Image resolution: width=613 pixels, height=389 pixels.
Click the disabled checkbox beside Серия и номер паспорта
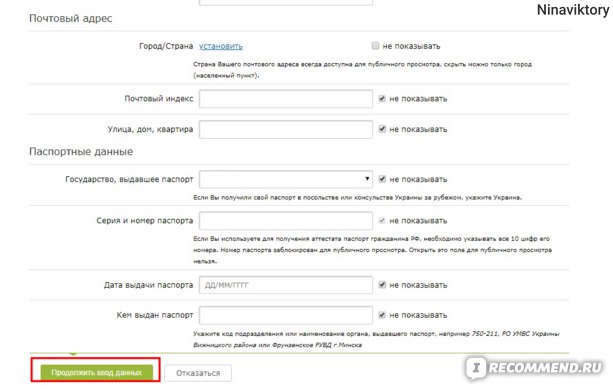382,220
